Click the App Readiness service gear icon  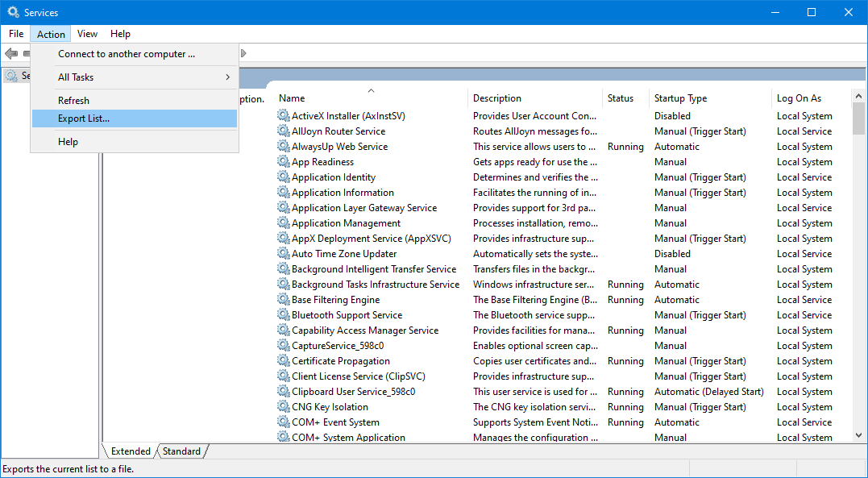284,161
